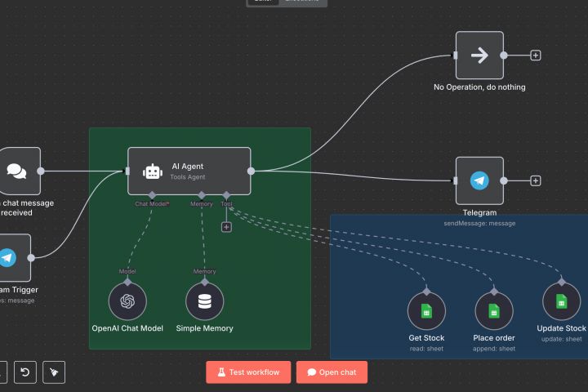This screenshot has width=588, height=392.
Task: Open the OpenAI Chat Model node
Action: point(127,301)
